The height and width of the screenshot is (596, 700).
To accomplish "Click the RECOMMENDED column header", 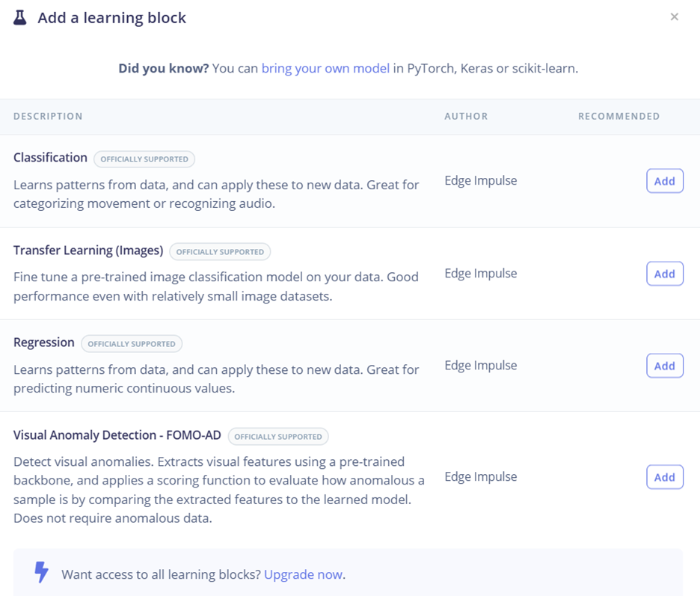I will (x=618, y=117).
